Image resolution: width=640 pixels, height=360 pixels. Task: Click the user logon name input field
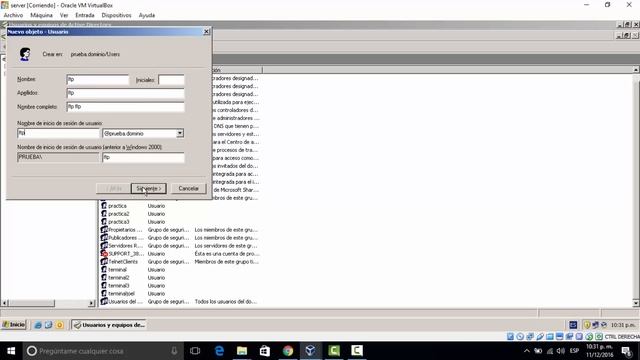pos(58,133)
